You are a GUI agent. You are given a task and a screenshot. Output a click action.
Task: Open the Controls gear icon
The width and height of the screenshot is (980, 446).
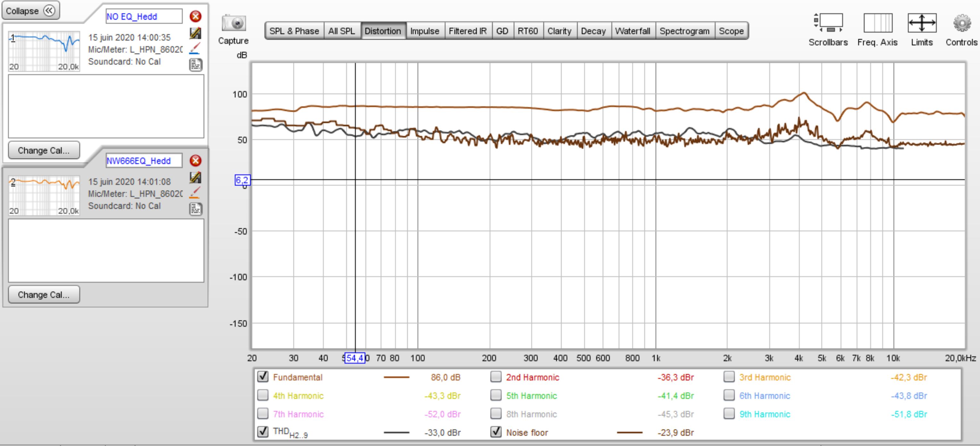962,23
